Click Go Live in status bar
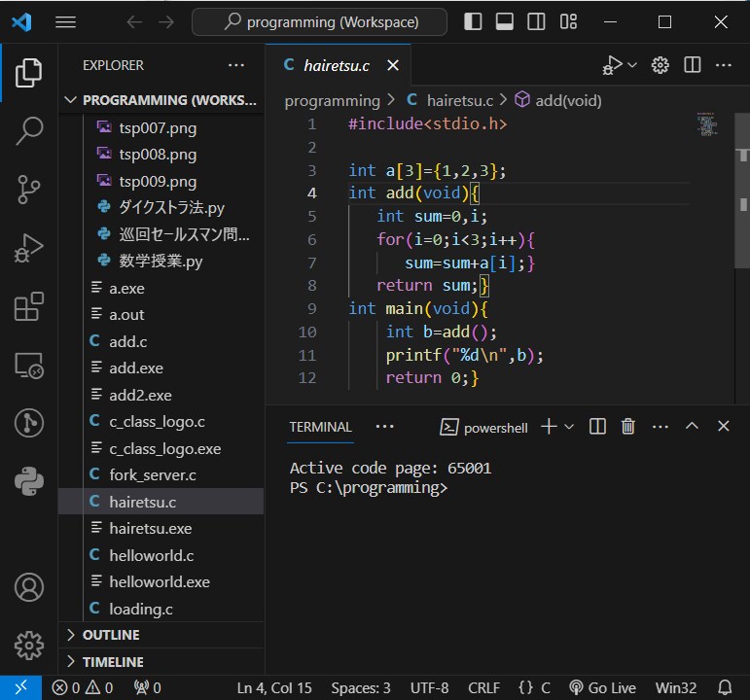This screenshot has width=750, height=700. tap(602, 687)
